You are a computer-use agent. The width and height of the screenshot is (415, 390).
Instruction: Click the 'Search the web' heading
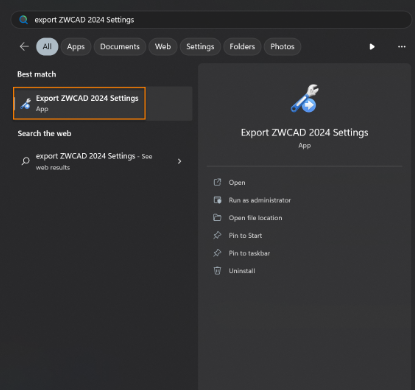coord(44,133)
